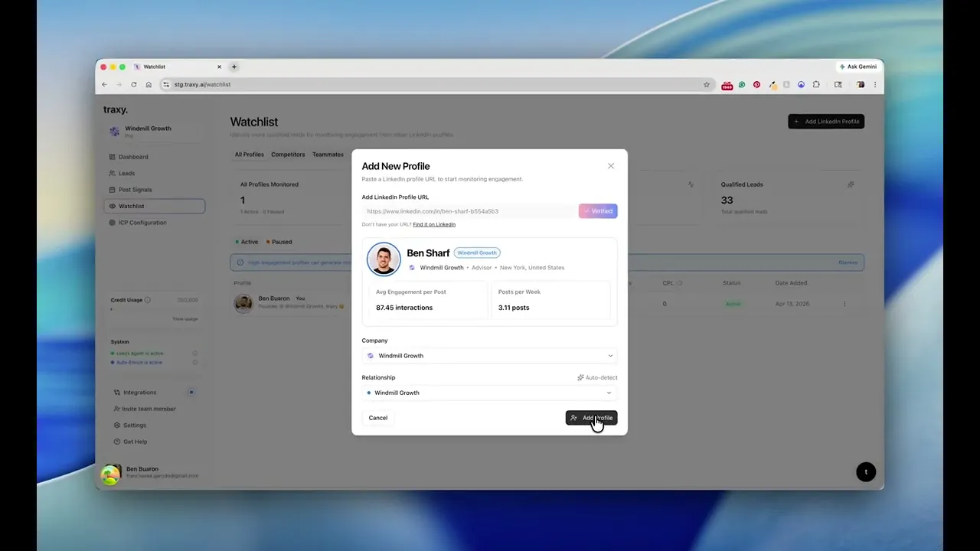The image size is (980, 551).
Task: Open the Find it on LinkedIn link
Action: (x=434, y=224)
